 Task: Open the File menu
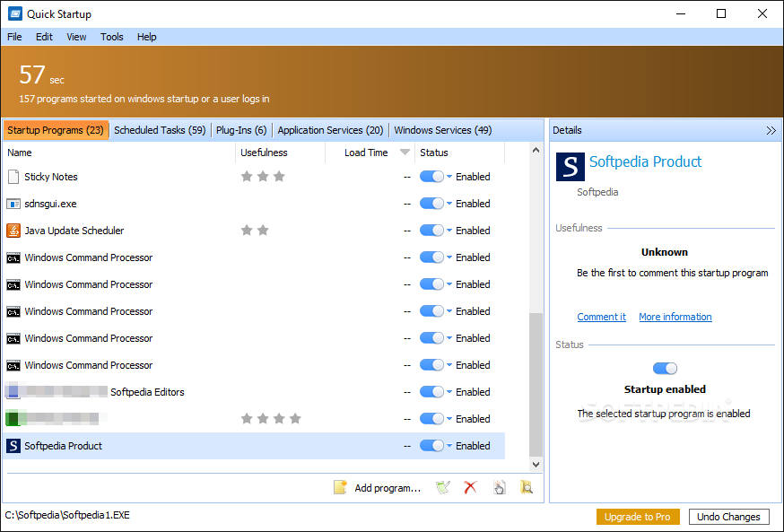(14, 37)
